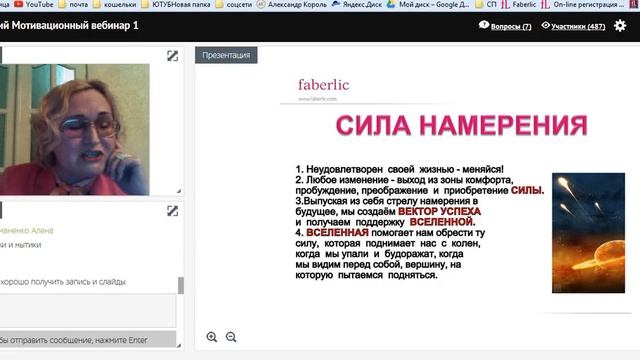
Task: Click the participants eye icon
Action: [546, 25]
